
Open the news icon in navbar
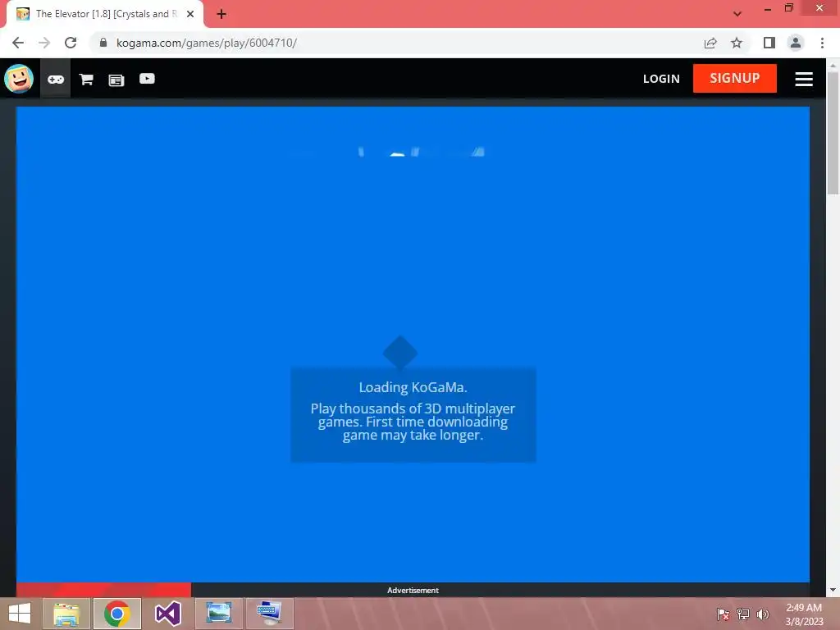116,80
